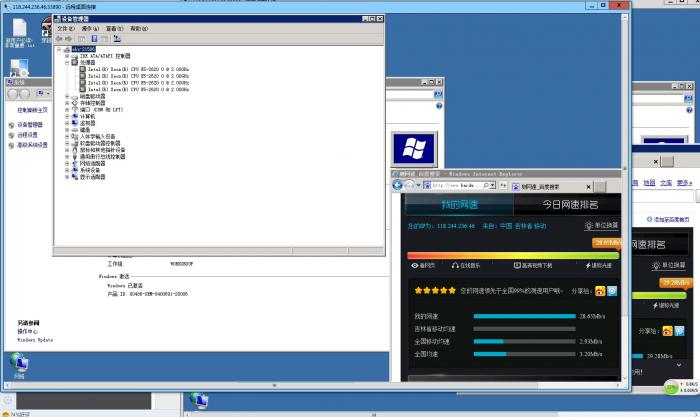Expand the 监视器 node
Viewport: 700px width, 417px height.
[67, 123]
